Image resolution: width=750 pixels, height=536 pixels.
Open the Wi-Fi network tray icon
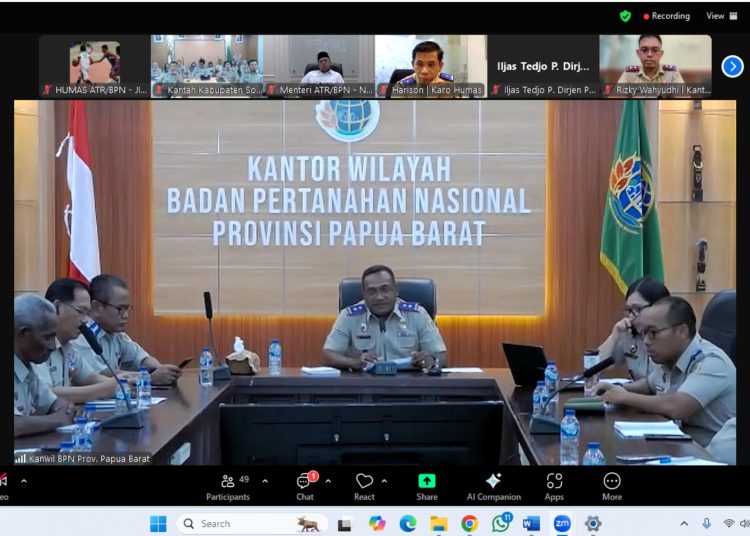[x=728, y=524]
